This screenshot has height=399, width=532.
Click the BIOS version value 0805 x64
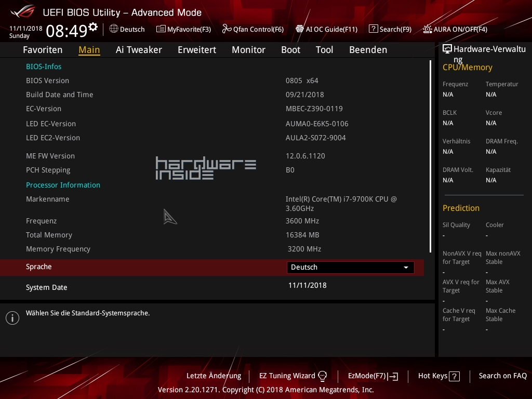302,81
